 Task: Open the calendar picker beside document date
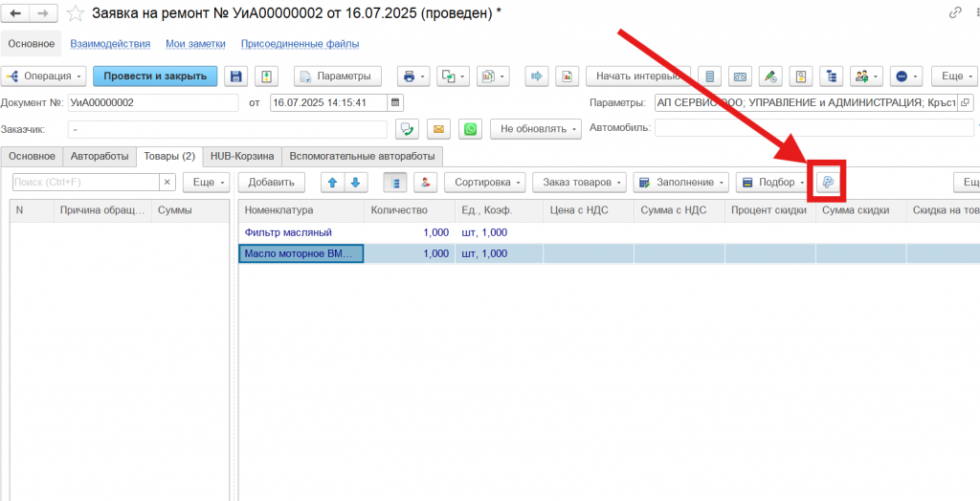tap(396, 102)
